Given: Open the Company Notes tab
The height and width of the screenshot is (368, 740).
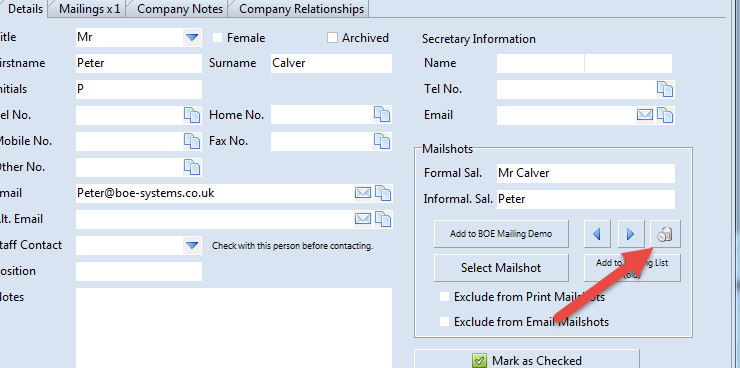Looking at the screenshot, I should pyautogui.click(x=180, y=9).
